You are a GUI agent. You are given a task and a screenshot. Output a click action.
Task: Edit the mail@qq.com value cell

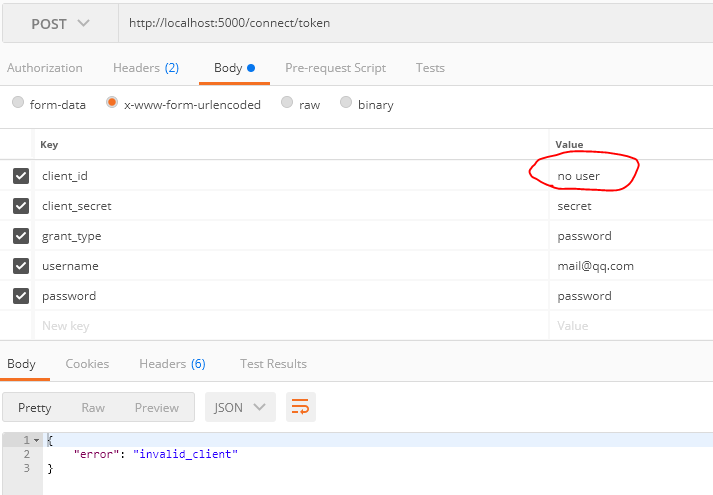631,266
